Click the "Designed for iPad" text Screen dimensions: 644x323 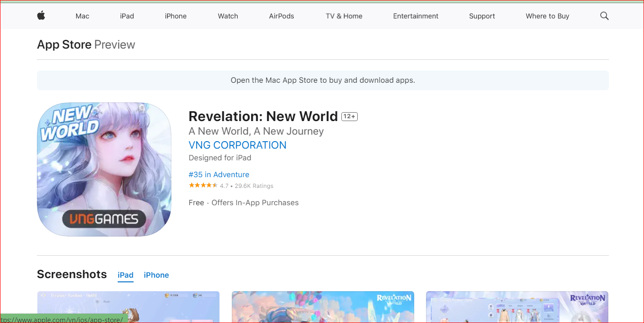click(220, 158)
